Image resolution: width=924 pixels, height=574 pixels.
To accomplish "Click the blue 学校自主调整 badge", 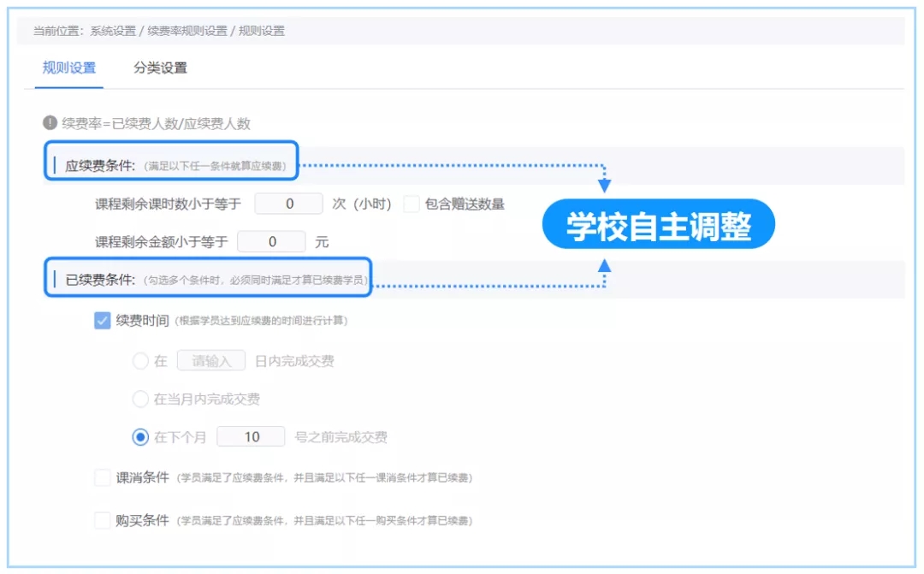I will tap(658, 226).
